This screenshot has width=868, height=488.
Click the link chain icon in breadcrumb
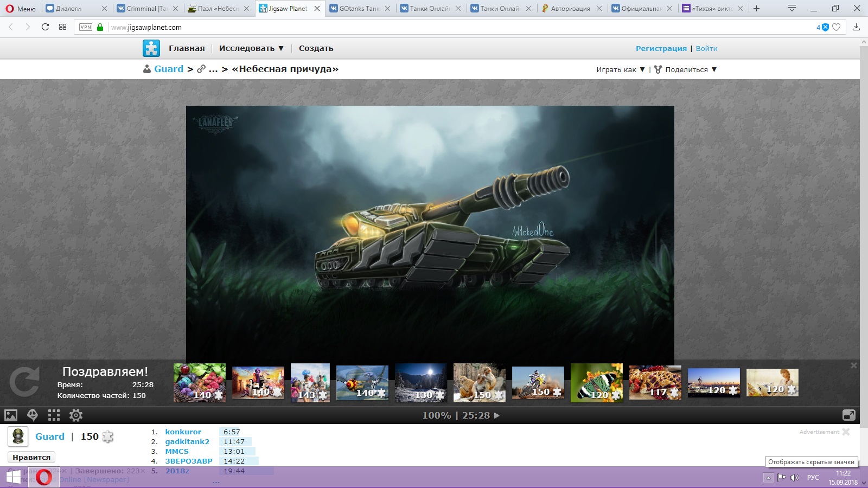pyautogui.click(x=201, y=69)
